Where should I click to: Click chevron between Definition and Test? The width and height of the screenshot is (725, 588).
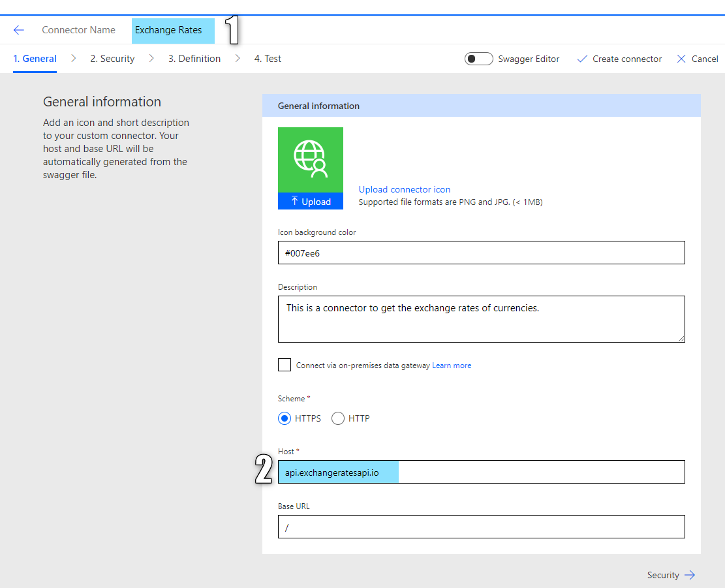pyautogui.click(x=237, y=58)
